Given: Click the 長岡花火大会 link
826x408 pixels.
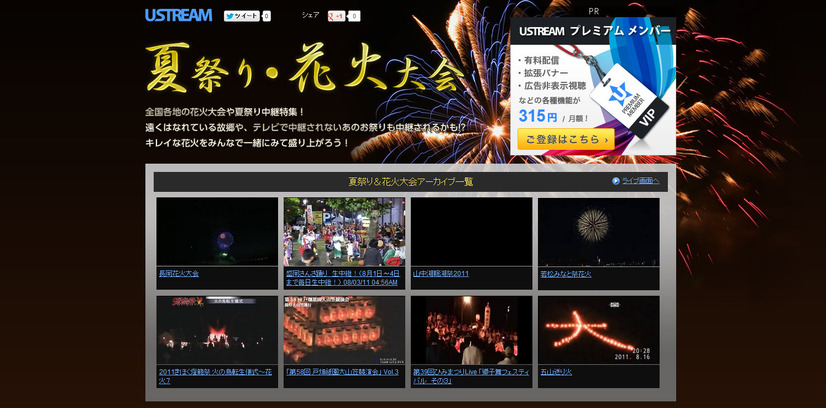Looking at the screenshot, I should pos(179,274).
